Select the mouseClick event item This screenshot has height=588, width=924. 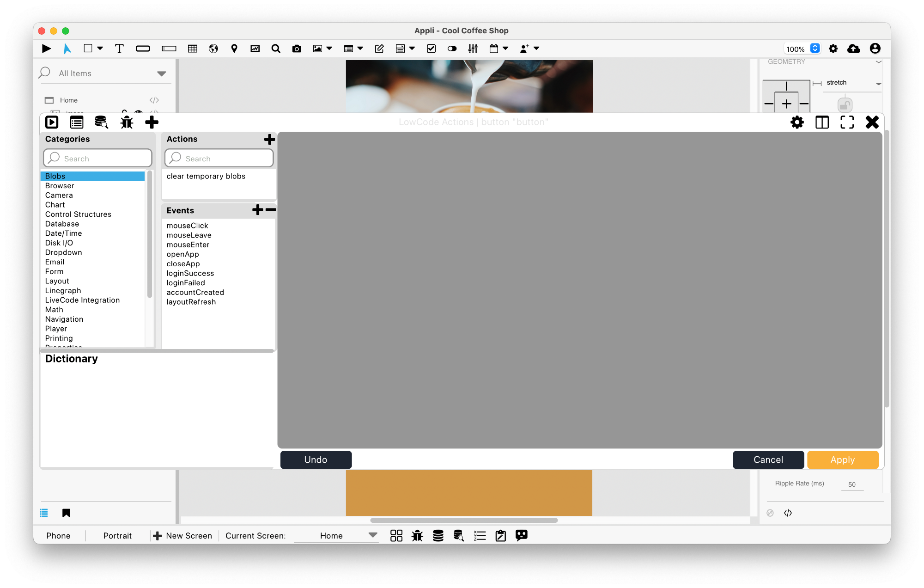(x=187, y=225)
